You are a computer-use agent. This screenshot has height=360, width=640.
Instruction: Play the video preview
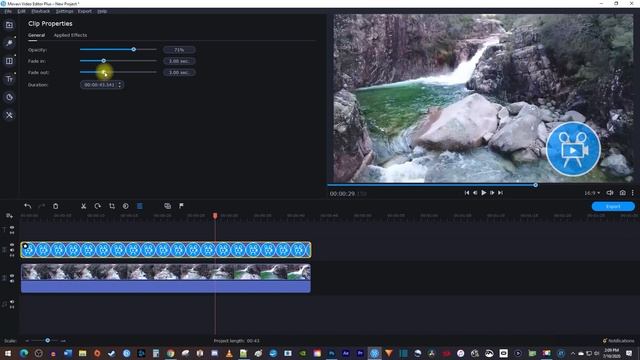pyautogui.click(x=484, y=193)
